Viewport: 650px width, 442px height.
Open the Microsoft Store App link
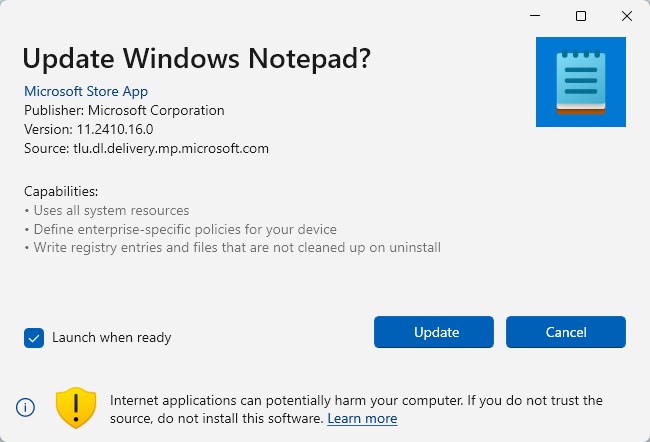pyautogui.click(x=86, y=91)
